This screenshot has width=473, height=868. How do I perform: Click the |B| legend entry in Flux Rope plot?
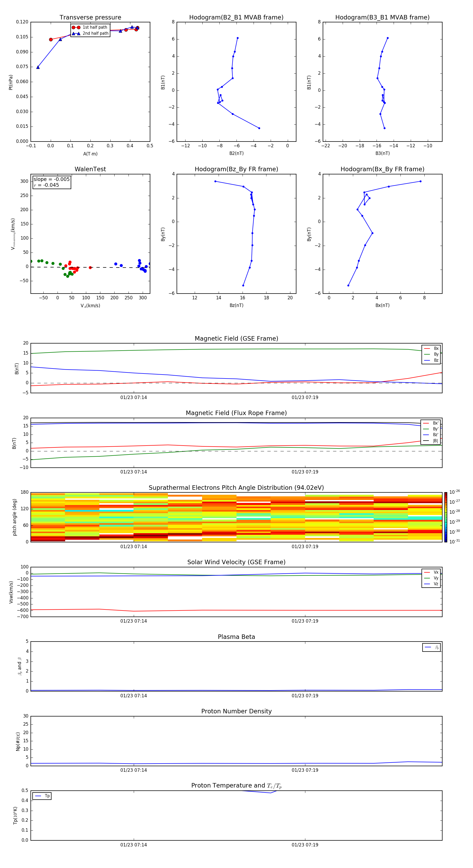click(431, 441)
